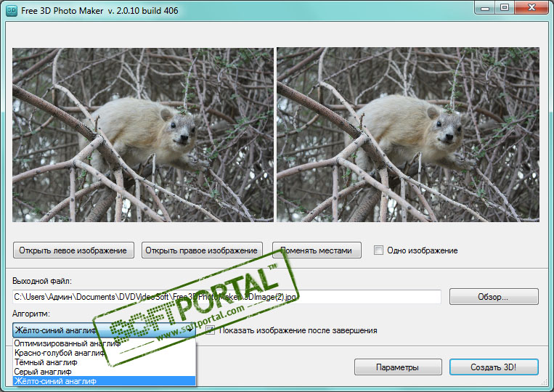Toggle Показать изображение после завершения checkbox
Screen dimensions: 554x392
[x=211, y=330]
